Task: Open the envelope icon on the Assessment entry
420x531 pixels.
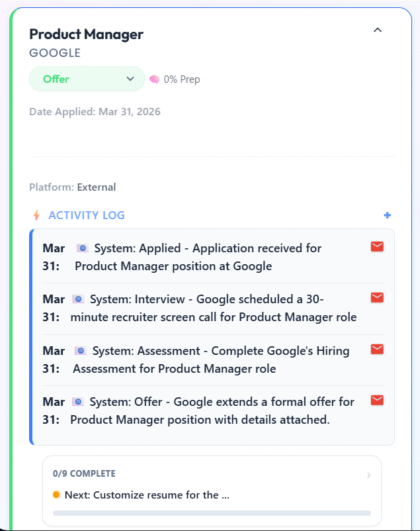Action: pyautogui.click(x=376, y=349)
